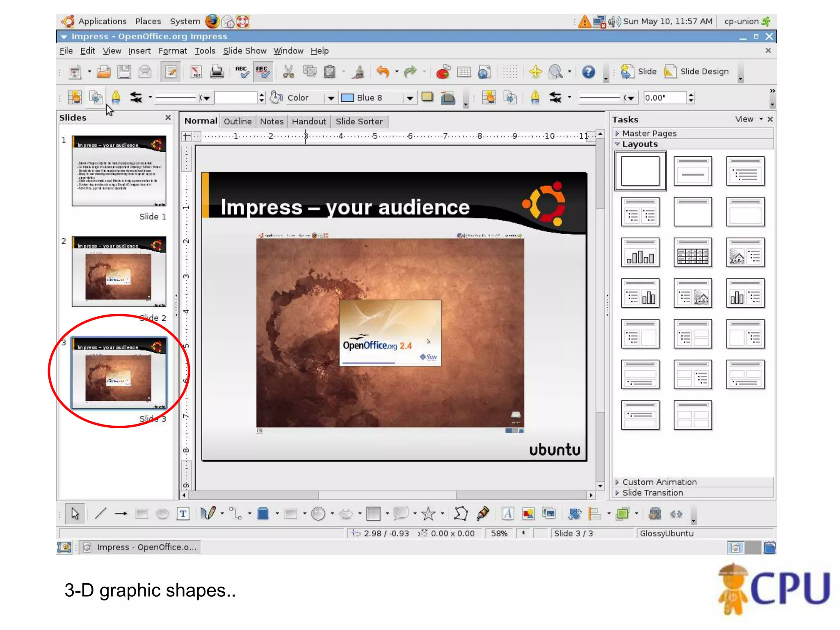Choose the blank slide layout
Viewport: 840px width, 630px height.
640,171
